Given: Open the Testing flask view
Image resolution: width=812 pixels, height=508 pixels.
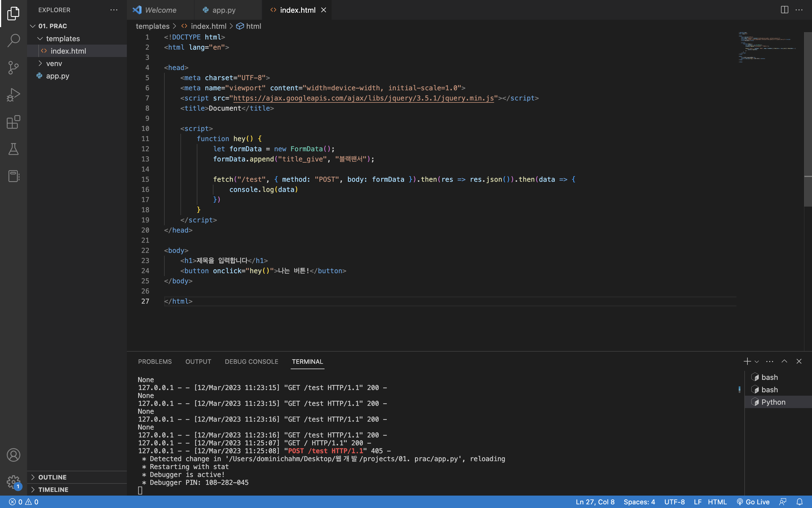Looking at the screenshot, I should pyautogui.click(x=14, y=149).
